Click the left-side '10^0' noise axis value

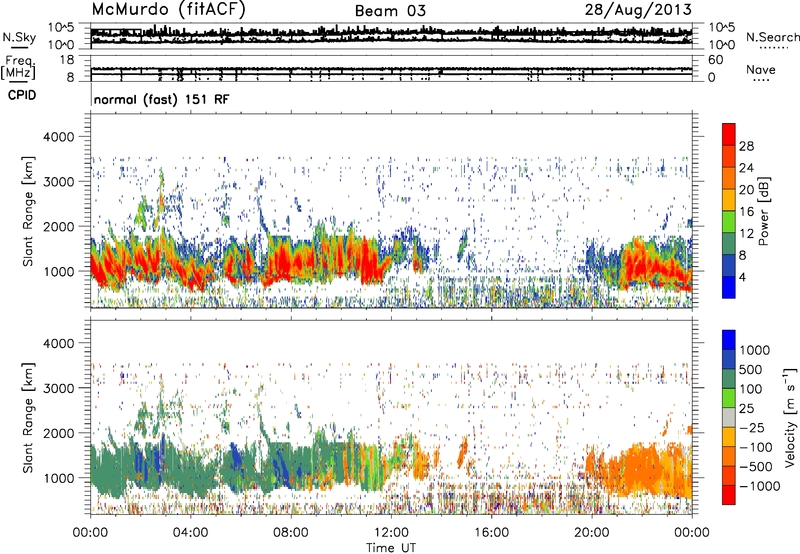point(61,45)
